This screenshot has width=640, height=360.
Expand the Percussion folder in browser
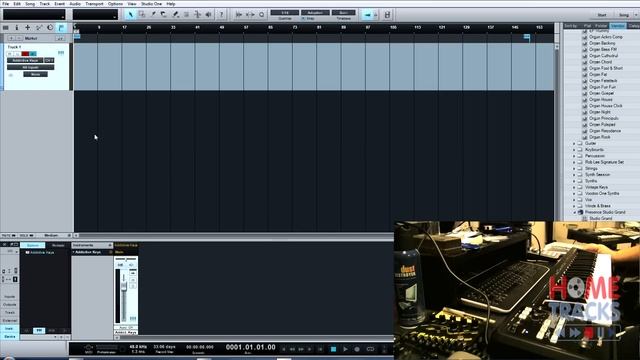(574, 156)
